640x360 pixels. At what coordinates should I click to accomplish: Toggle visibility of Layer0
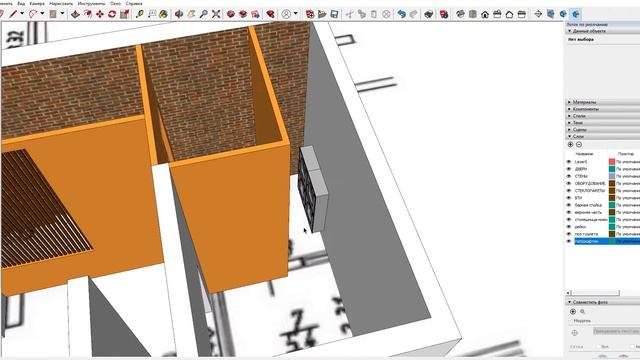coord(569,162)
